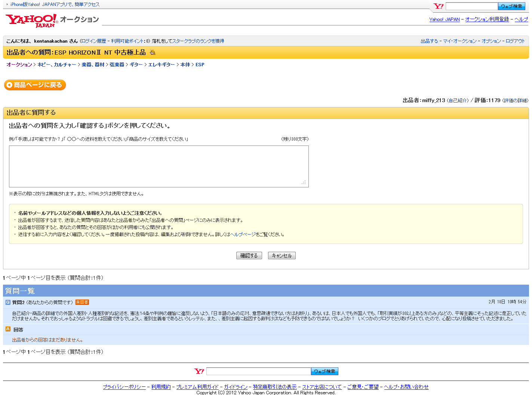Click the 出品者に質問する heading
Viewport: 532px width, 395px height.
pos(31,113)
